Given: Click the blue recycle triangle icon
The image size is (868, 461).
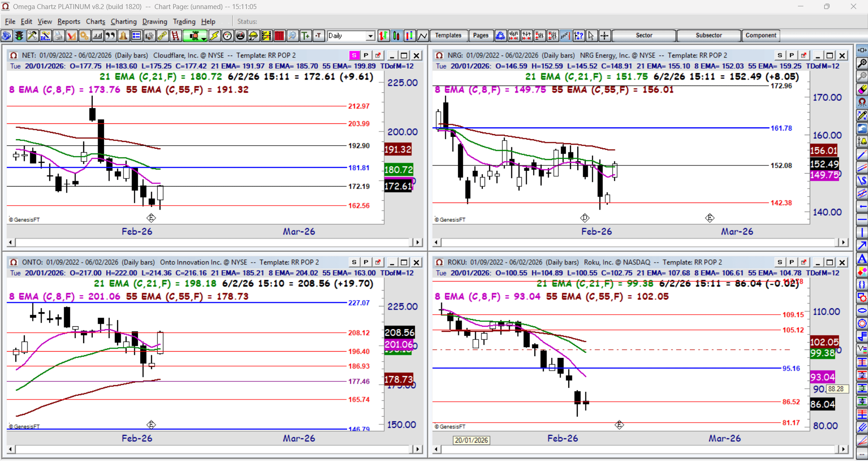Looking at the screenshot, I should coord(500,36).
